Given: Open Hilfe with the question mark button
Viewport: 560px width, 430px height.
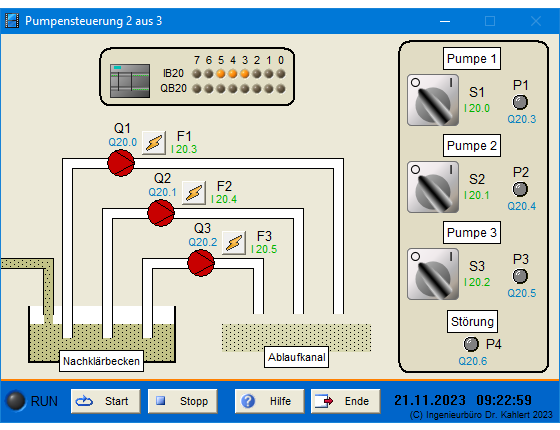Looking at the screenshot, I should pyautogui.click(x=269, y=401).
